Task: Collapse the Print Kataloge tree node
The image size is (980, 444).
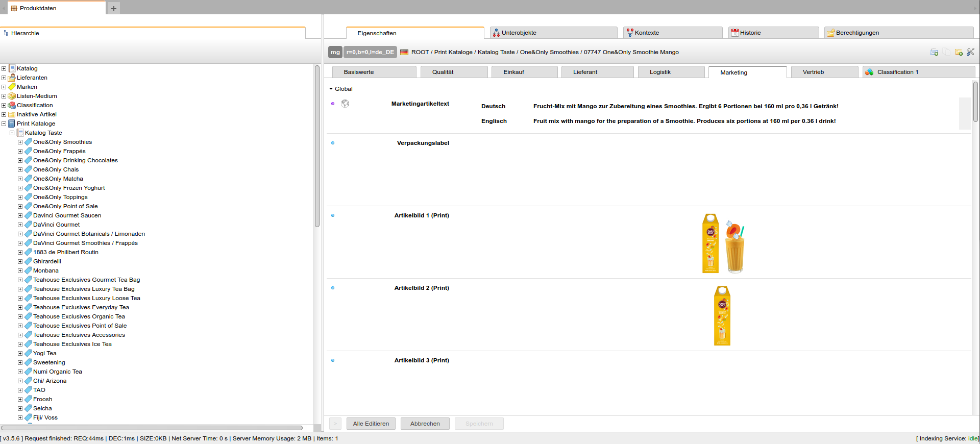Action: click(4, 124)
